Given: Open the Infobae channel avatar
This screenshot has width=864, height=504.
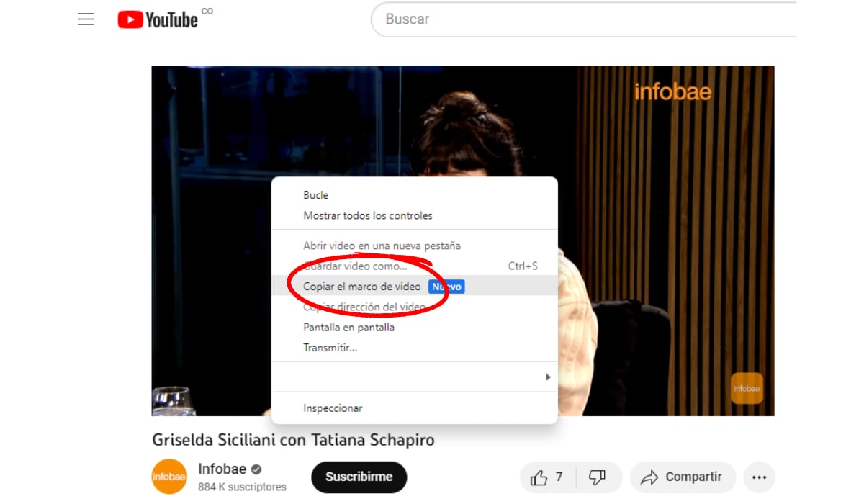Looking at the screenshot, I should click(x=169, y=477).
